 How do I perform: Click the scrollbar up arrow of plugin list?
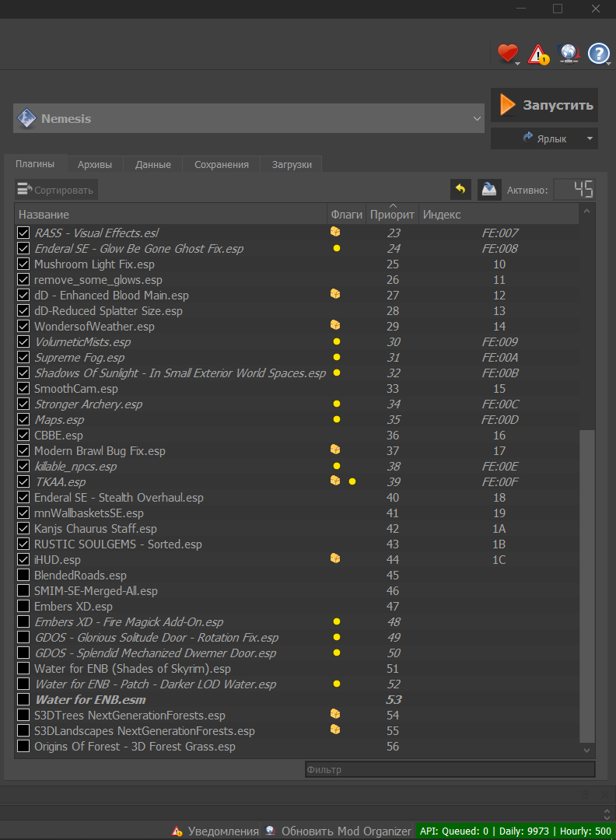(587, 211)
